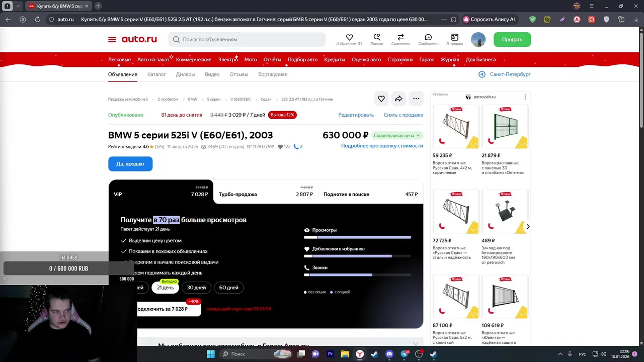Collapse the Гараж notification chevron
The height and width of the screenshot is (362, 644).
coord(415,344)
